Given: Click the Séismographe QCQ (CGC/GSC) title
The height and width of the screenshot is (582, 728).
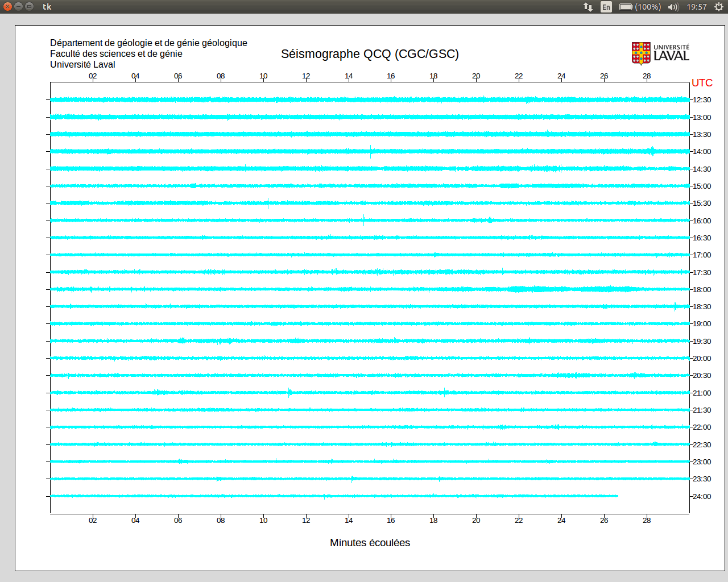Looking at the screenshot, I should [x=370, y=54].
